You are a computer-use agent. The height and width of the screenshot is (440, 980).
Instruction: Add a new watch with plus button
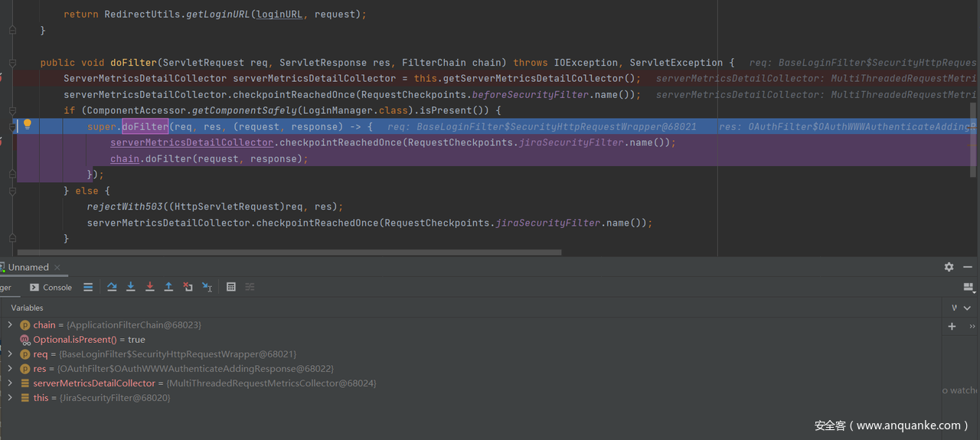click(x=952, y=326)
